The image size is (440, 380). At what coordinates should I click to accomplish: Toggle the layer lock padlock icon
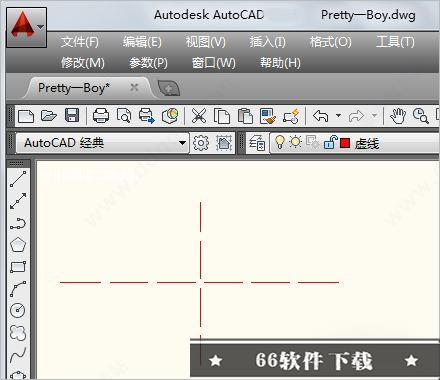click(330, 143)
